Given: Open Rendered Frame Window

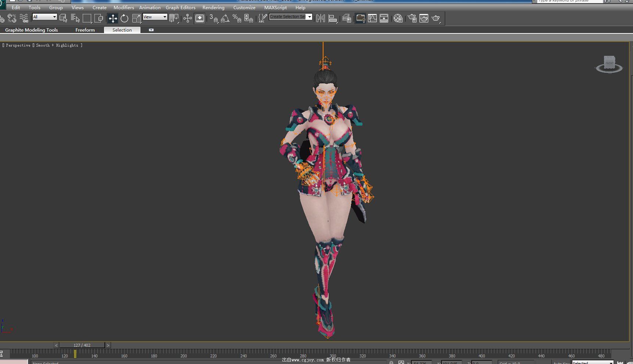Looking at the screenshot, I should click(424, 18).
